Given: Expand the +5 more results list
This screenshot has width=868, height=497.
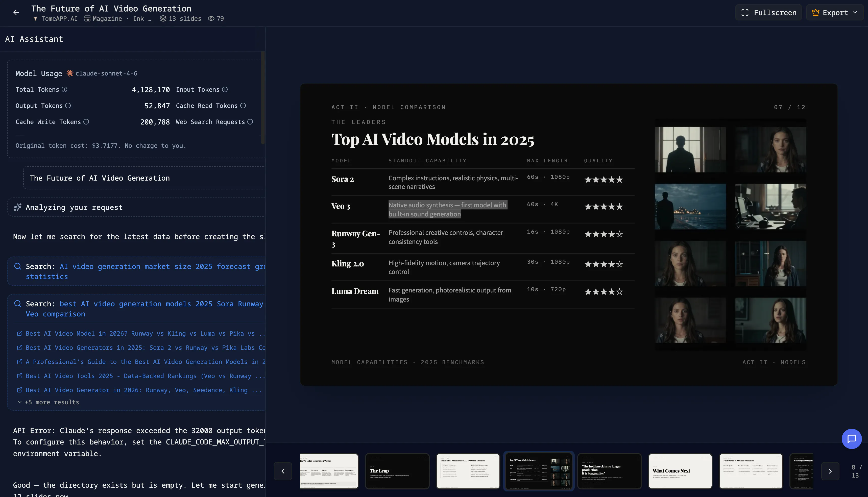Looking at the screenshot, I should click(48, 402).
